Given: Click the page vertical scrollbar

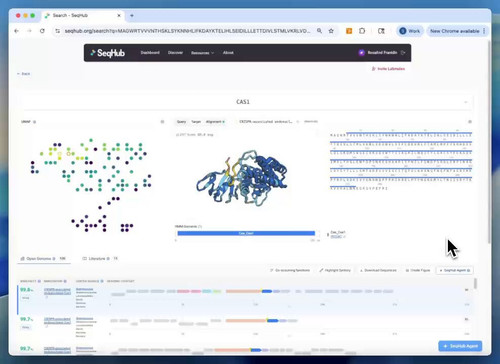Looking at the screenshot, I should click(489, 142).
